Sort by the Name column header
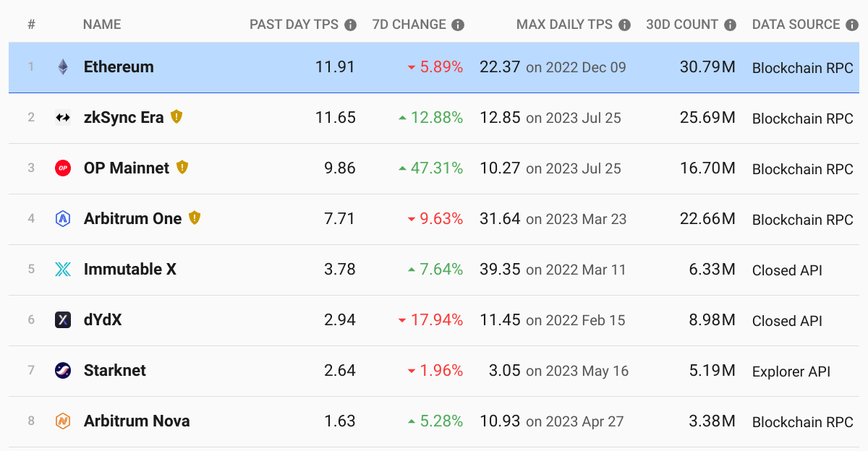868x451 pixels. (x=102, y=25)
